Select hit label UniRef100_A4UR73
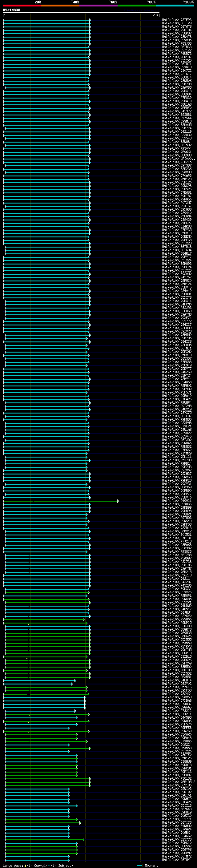The height and width of the screenshot is (868, 197). pyautogui.click(x=177, y=54)
